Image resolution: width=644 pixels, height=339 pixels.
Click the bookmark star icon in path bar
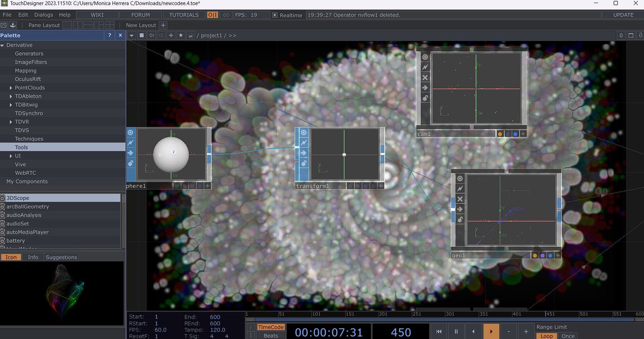click(181, 35)
